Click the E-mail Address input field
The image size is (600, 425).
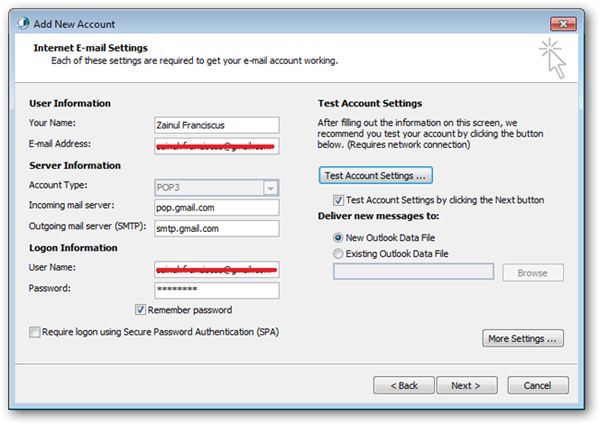coord(217,146)
